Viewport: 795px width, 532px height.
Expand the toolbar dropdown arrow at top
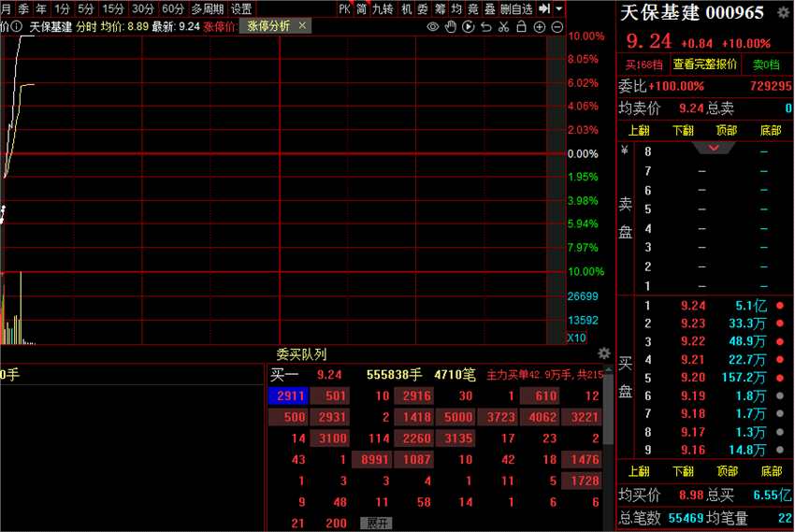558,8
